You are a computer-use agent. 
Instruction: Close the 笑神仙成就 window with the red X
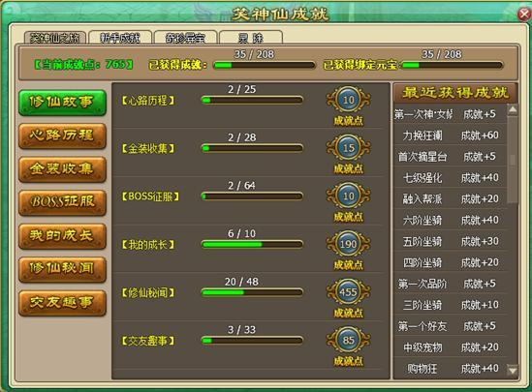point(524,15)
